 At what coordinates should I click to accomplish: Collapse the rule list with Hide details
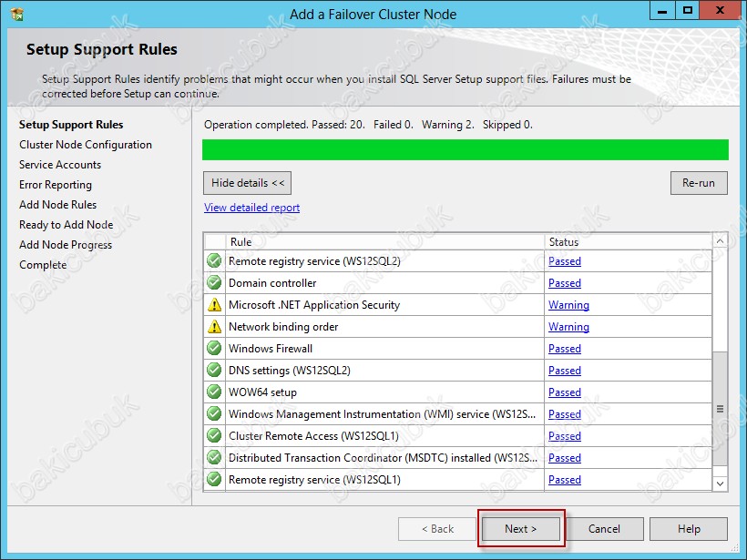click(247, 183)
